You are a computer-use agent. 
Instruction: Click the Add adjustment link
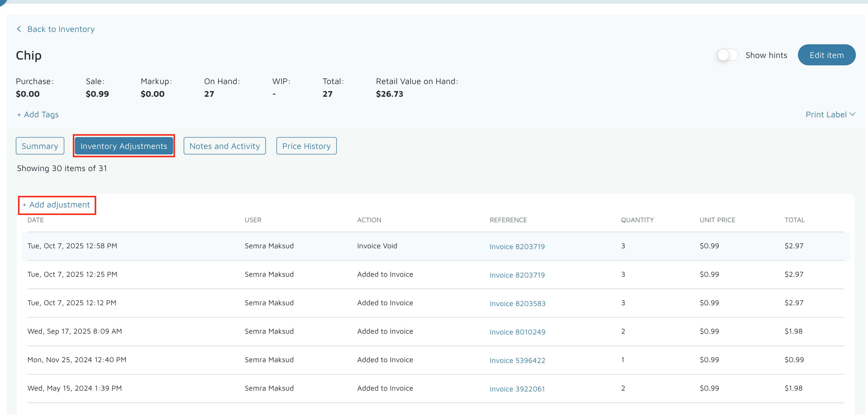[x=57, y=205]
